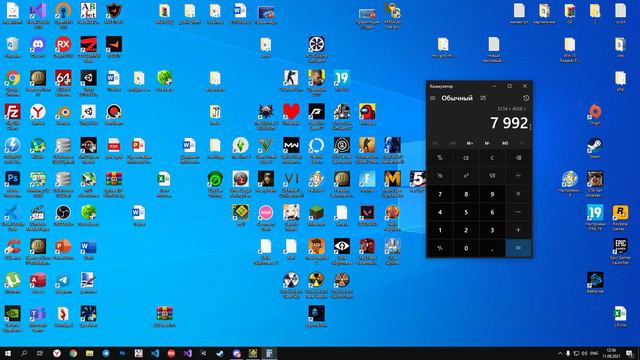Screen dimensions: 640x360
Task: Open taskbar Search magnifier
Action: (24, 353)
